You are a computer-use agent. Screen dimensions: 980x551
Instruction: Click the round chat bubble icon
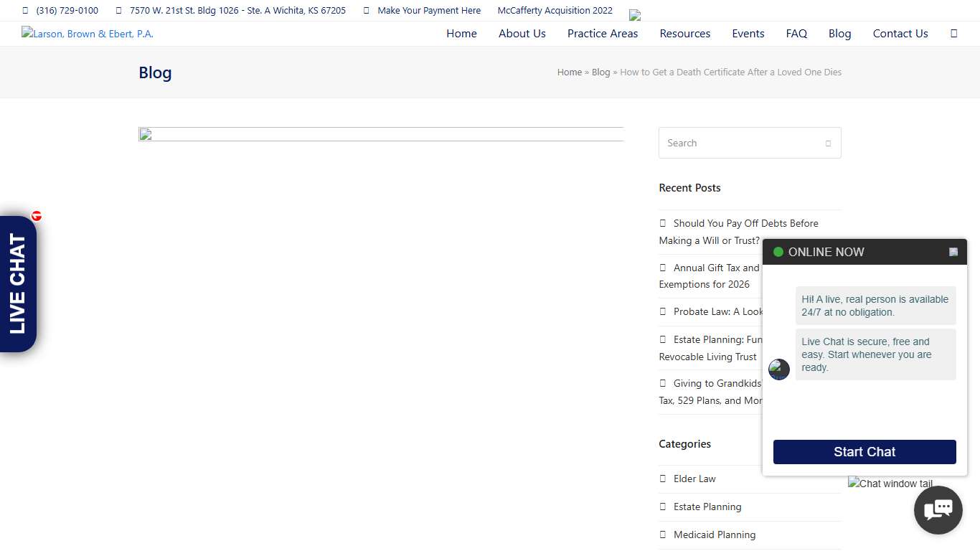click(x=938, y=510)
